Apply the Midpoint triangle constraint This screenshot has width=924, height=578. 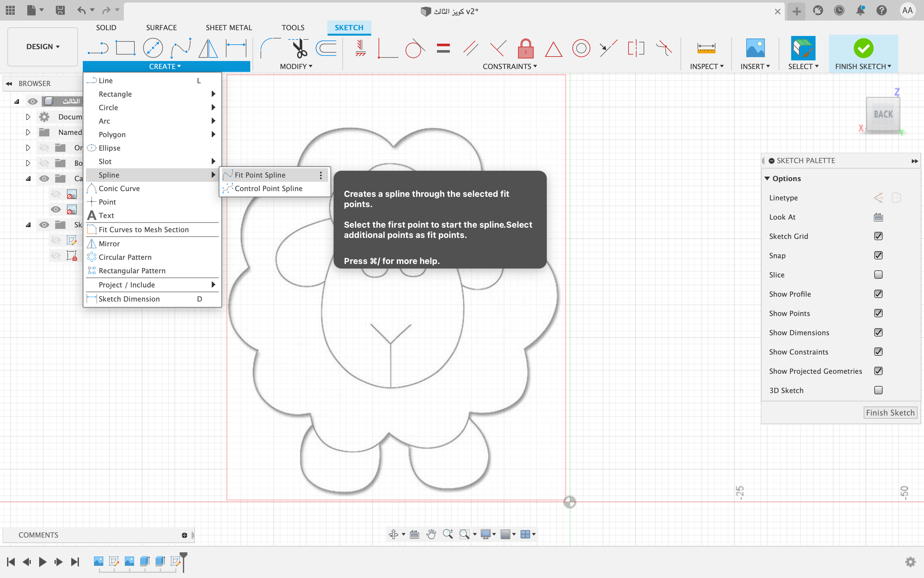[553, 49]
